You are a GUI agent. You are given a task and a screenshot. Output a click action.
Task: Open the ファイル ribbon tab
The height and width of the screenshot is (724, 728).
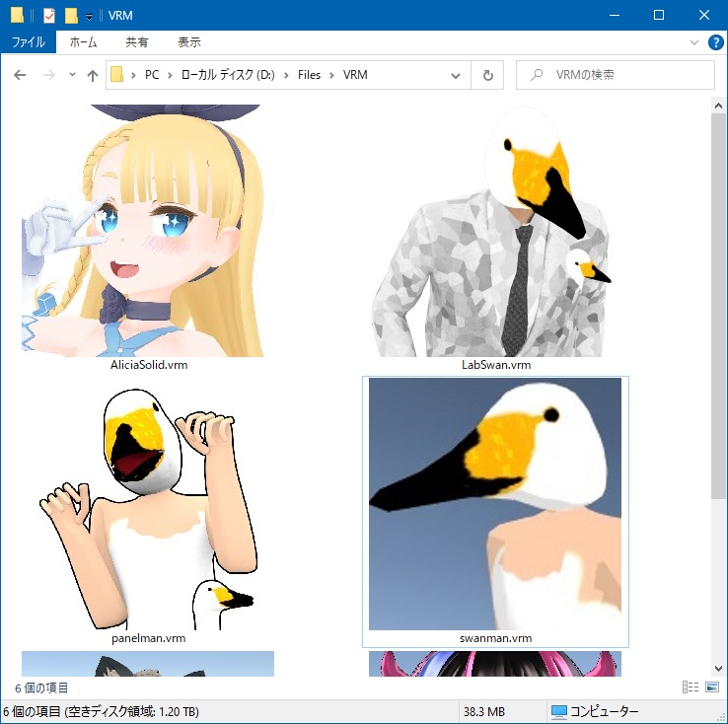coord(29,42)
